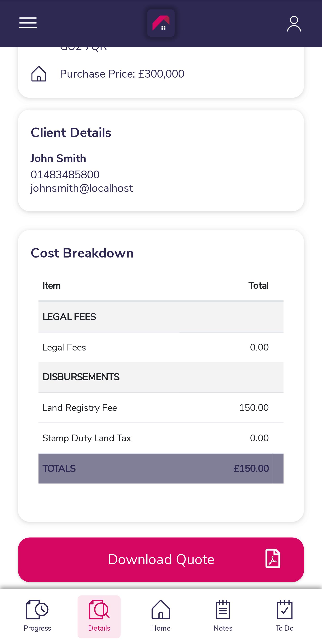Open the hamburger menu
Screen dimensions: 322x644
pos(28,23)
